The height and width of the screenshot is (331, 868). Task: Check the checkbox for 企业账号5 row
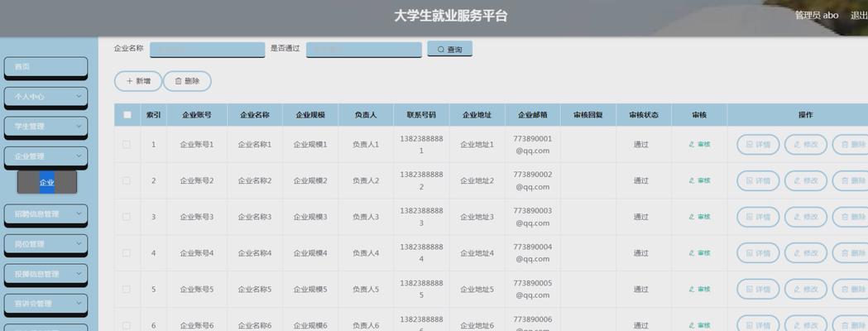[x=127, y=289]
